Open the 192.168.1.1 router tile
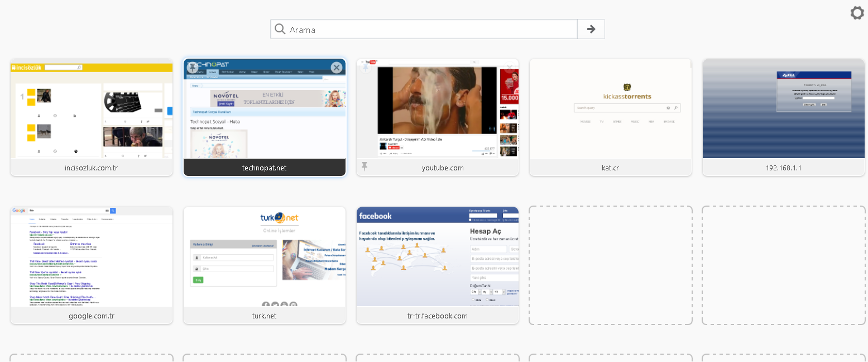 click(x=784, y=117)
